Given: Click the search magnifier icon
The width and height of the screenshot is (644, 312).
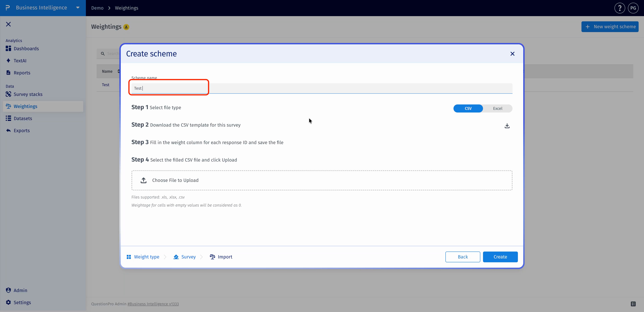Looking at the screenshot, I should coord(102,54).
